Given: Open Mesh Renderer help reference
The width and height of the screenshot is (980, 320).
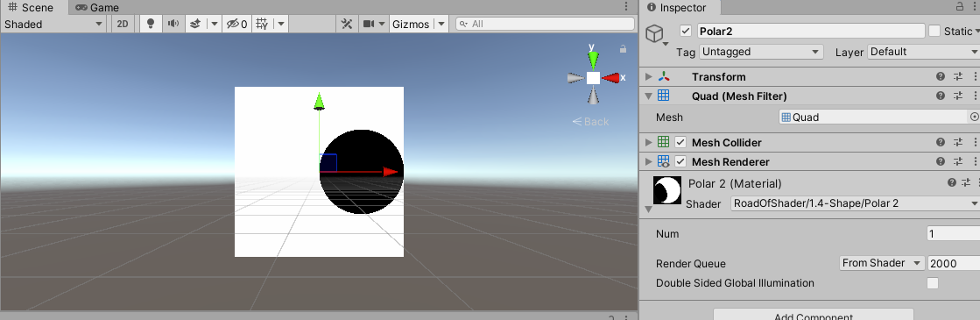Looking at the screenshot, I should pyautogui.click(x=941, y=161).
